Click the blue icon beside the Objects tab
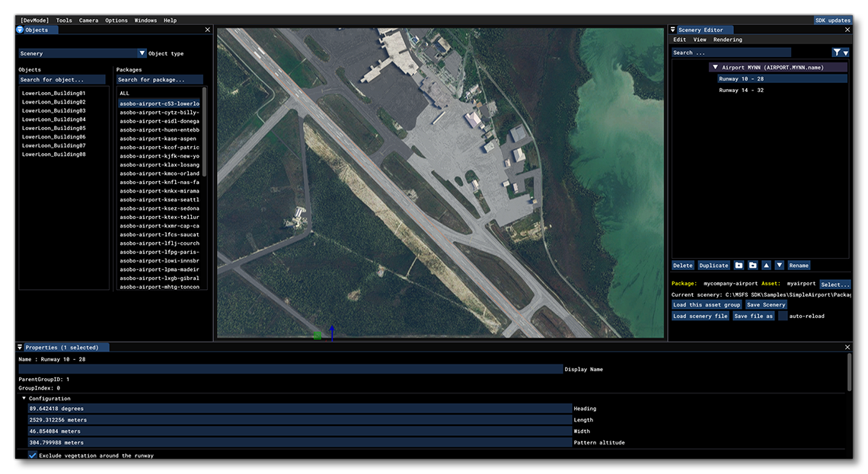Screen dimensions: 868x474 coord(18,30)
